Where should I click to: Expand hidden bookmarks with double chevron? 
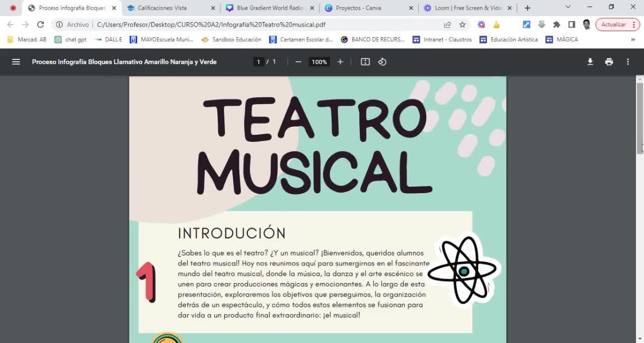pyautogui.click(x=633, y=39)
